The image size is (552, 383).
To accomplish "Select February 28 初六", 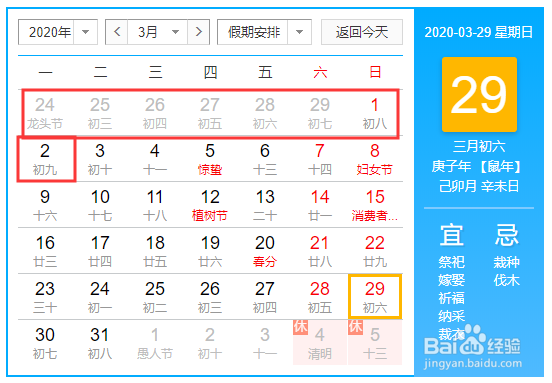I will point(265,113).
